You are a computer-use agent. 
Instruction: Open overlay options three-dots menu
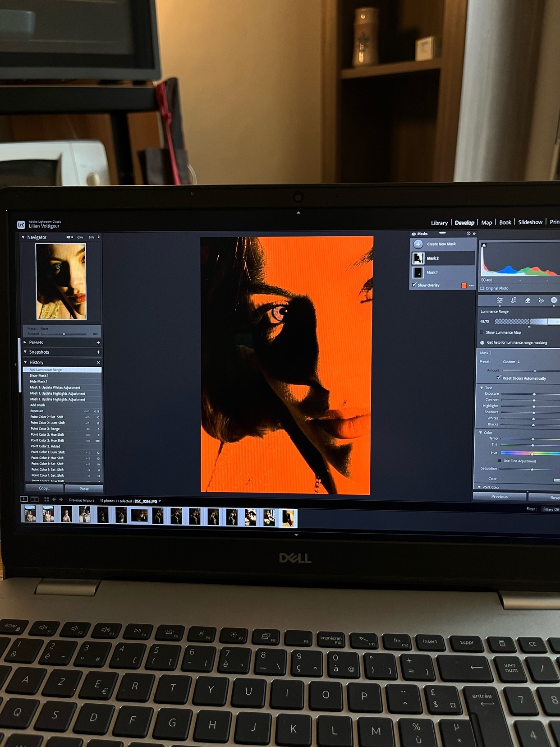[x=472, y=286]
